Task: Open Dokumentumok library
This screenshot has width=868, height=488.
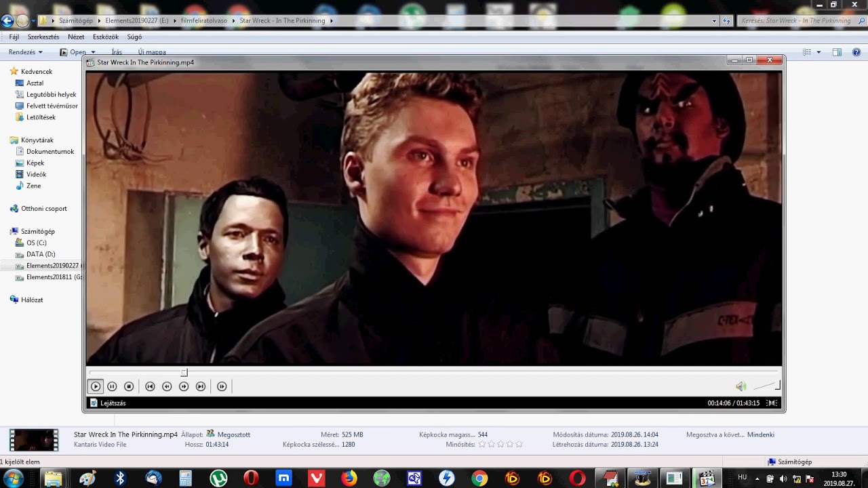Action: point(50,152)
